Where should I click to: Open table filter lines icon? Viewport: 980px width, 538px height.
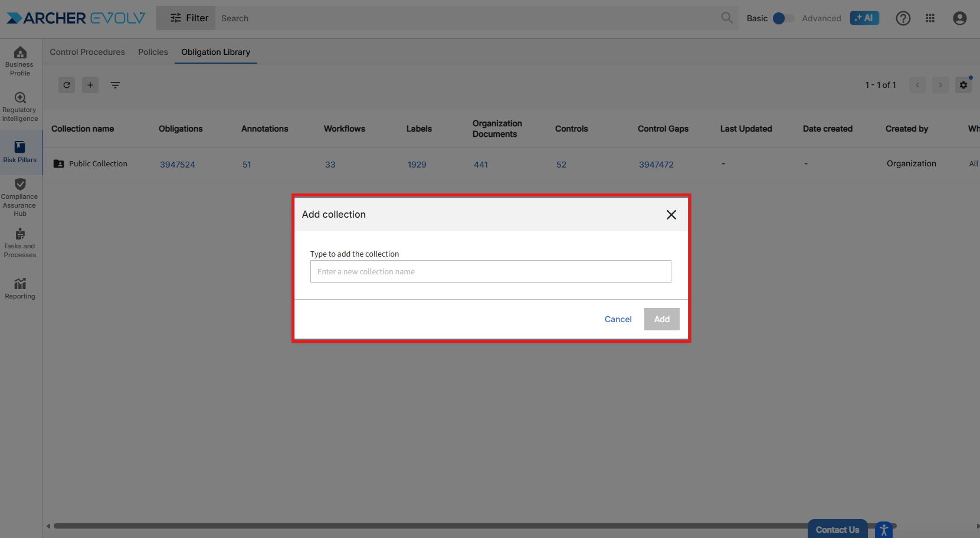115,85
